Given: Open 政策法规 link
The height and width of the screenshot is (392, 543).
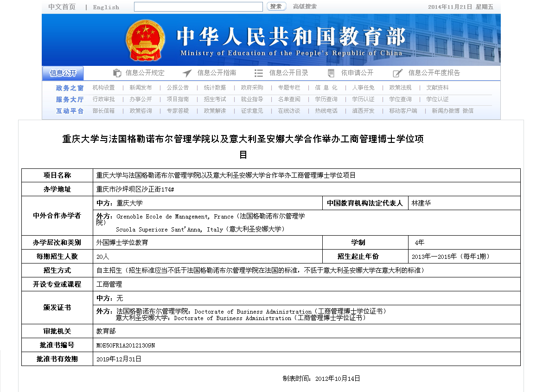Looking at the screenshot, I should (x=400, y=88).
